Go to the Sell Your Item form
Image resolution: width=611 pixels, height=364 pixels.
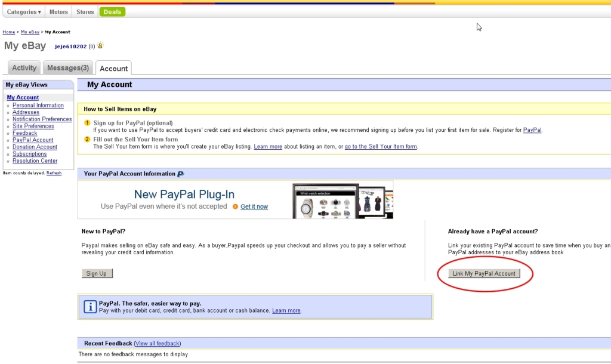point(381,147)
